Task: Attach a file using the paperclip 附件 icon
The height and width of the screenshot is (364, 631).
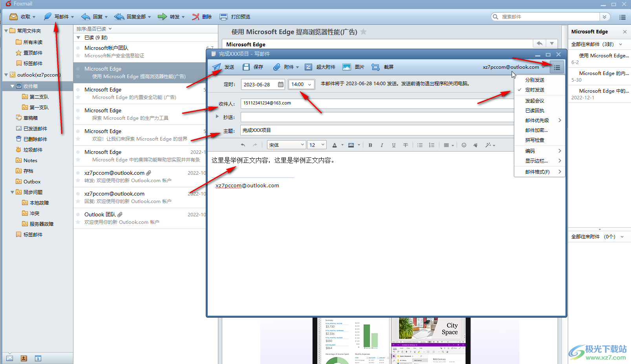Action: coord(277,67)
